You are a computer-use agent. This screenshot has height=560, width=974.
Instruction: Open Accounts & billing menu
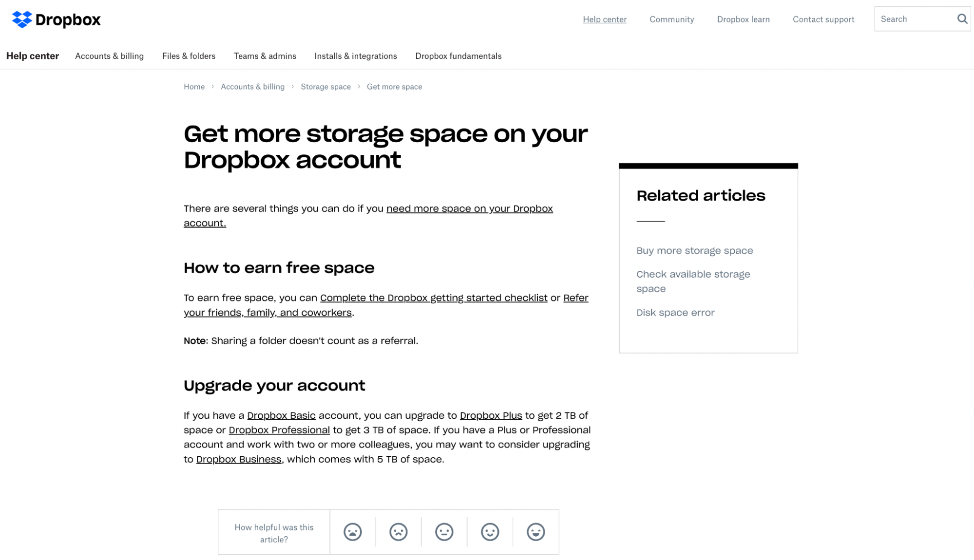[109, 56]
